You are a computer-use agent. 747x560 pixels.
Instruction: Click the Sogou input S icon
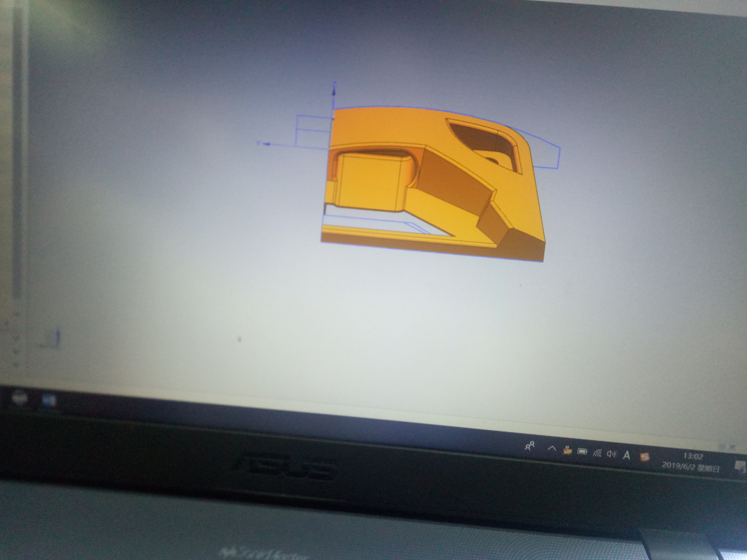tap(645, 457)
